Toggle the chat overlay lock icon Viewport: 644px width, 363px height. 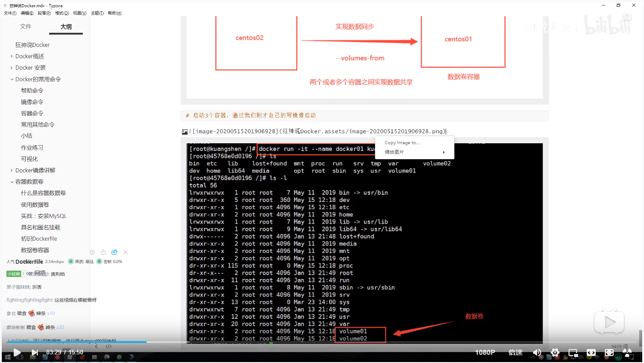(103, 252)
